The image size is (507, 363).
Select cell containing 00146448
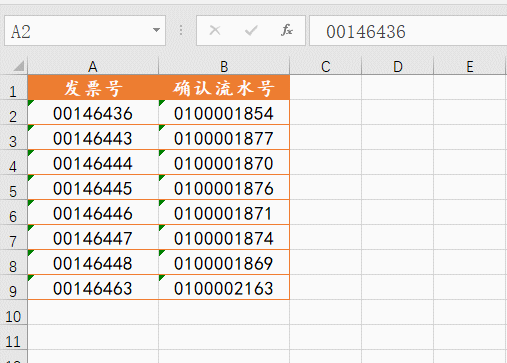[x=93, y=263]
